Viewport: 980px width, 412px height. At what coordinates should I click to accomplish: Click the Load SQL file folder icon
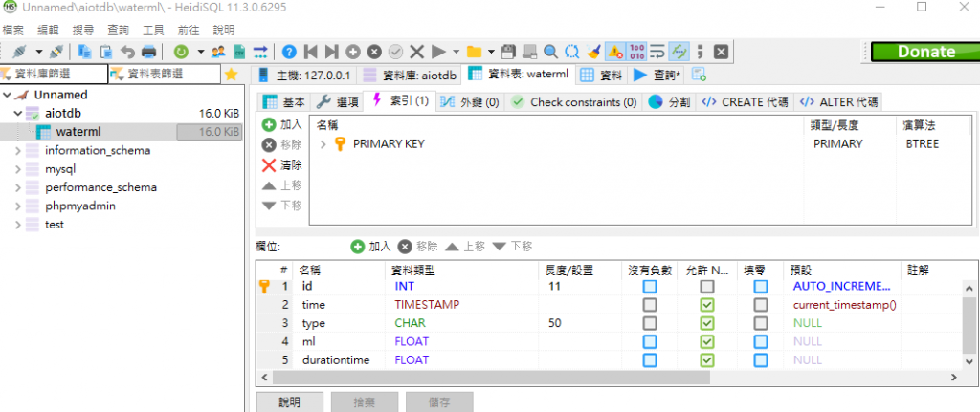[x=474, y=52]
